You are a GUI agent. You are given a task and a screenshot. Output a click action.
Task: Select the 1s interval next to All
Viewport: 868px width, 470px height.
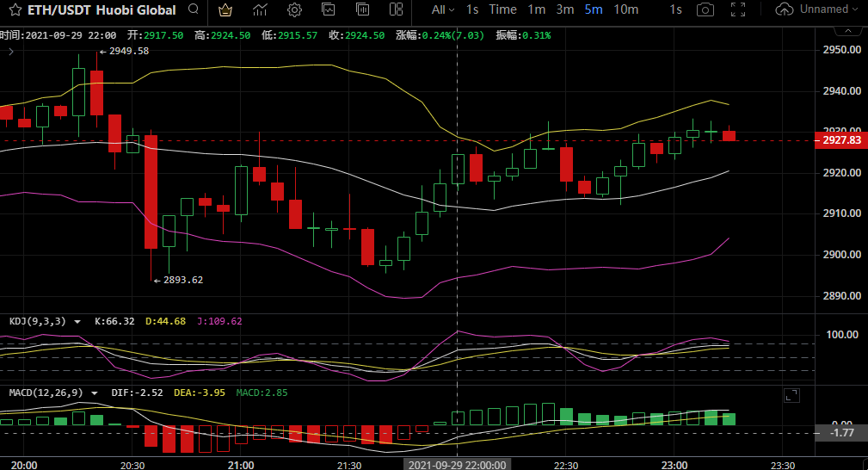pyautogui.click(x=472, y=10)
